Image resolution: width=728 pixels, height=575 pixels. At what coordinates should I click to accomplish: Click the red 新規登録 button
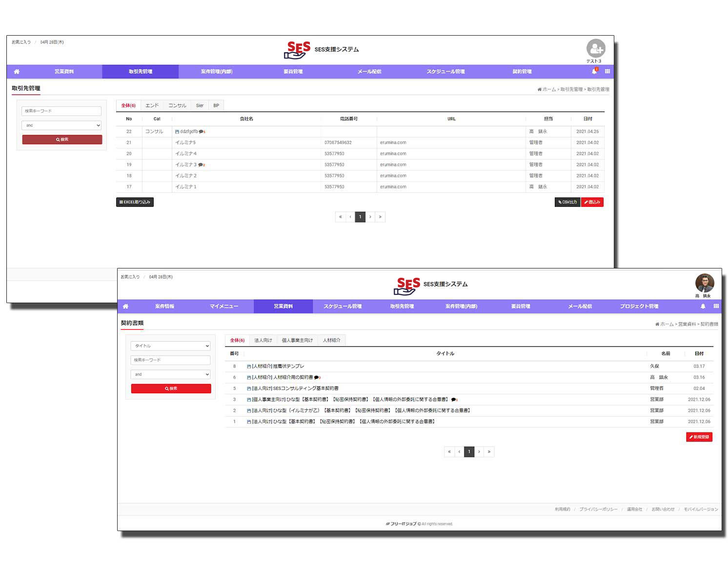pyautogui.click(x=699, y=437)
